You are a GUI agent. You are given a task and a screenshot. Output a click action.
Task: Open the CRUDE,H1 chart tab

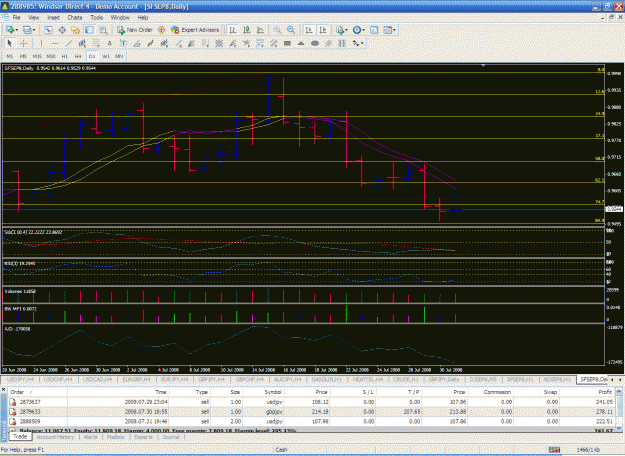click(406, 379)
